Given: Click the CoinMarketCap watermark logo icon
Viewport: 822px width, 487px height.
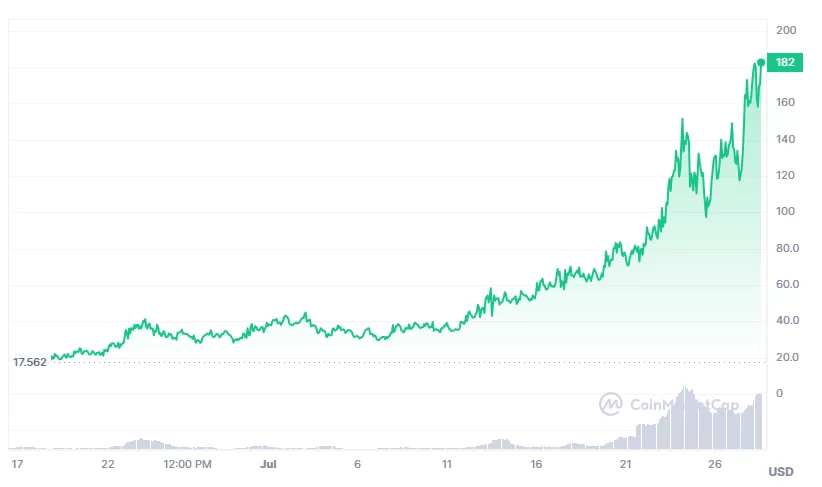Looking at the screenshot, I should click(610, 404).
